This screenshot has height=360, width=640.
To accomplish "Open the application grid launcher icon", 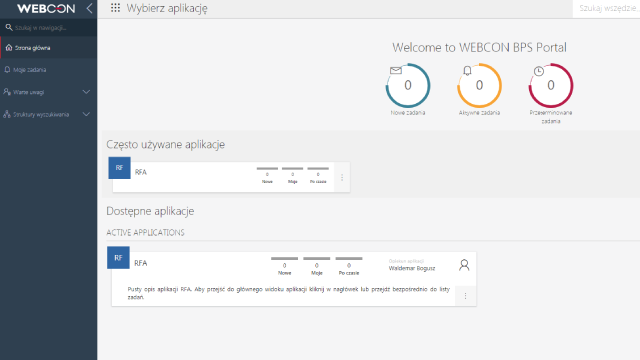I will click(116, 8).
